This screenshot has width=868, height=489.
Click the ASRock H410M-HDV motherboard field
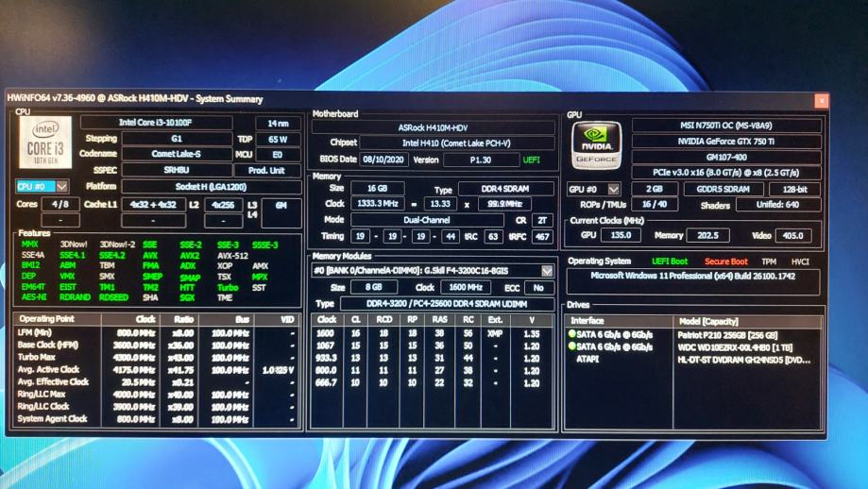433,127
